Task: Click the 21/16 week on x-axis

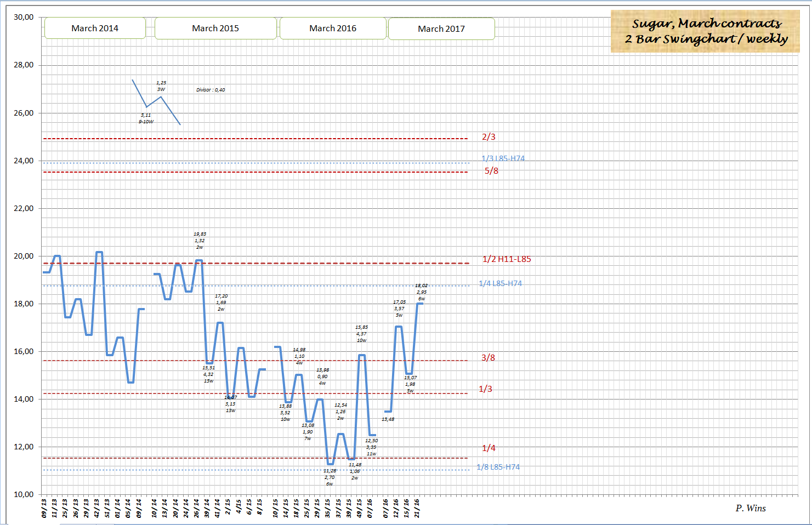Action: click(417, 507)
